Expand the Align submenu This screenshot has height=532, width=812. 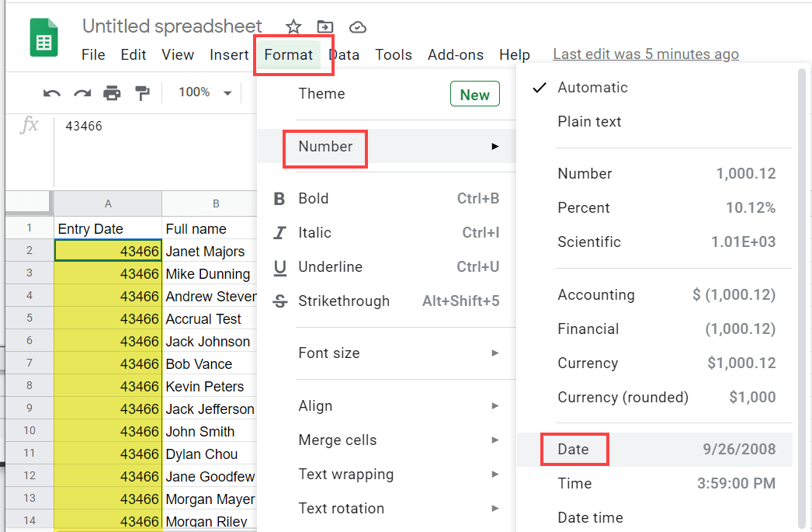tap(387, 405)
